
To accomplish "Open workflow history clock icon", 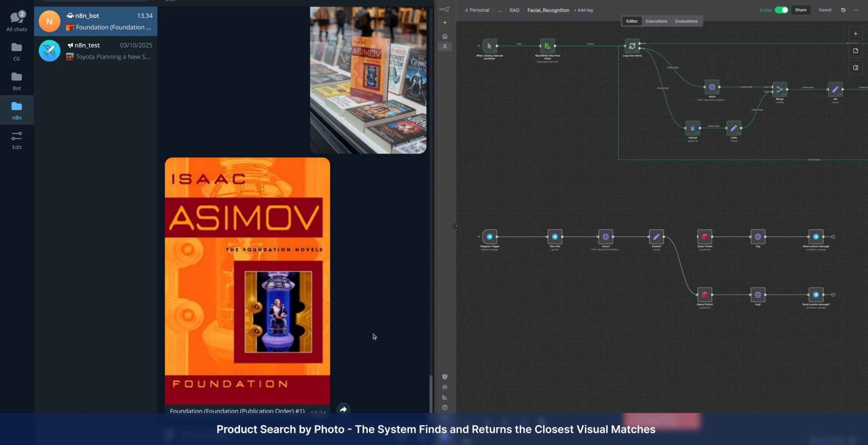I will tap(843, 10).
